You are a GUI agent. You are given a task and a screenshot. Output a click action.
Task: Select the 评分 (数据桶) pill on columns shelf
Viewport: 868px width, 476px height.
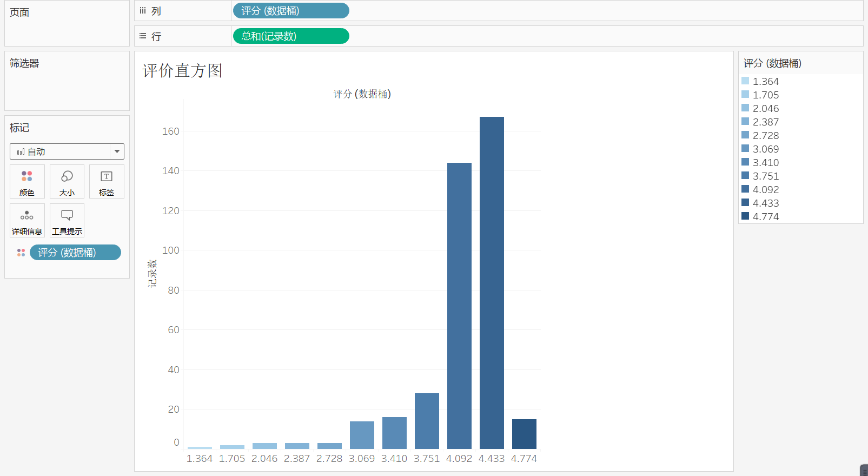pos(291,11)
